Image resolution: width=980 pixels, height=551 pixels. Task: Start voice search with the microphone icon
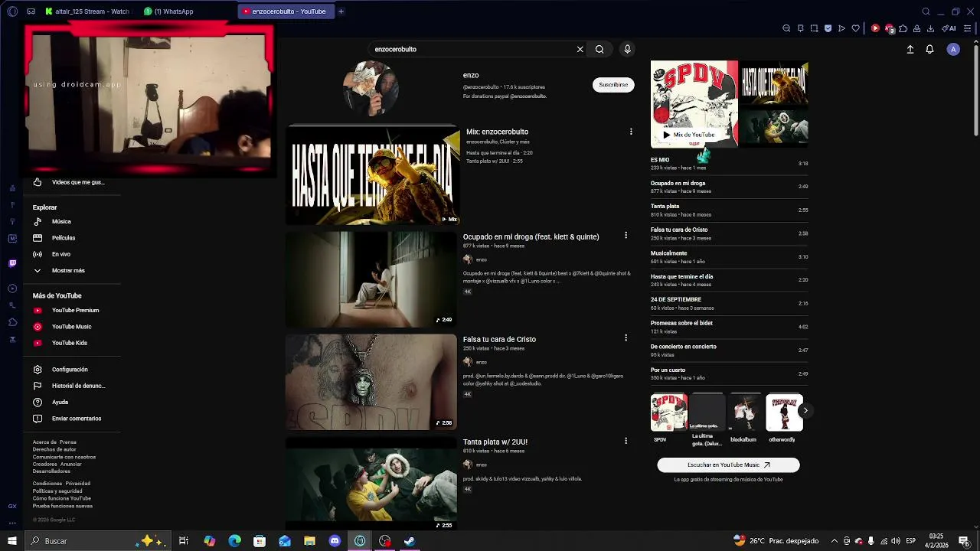pos(627,49)
